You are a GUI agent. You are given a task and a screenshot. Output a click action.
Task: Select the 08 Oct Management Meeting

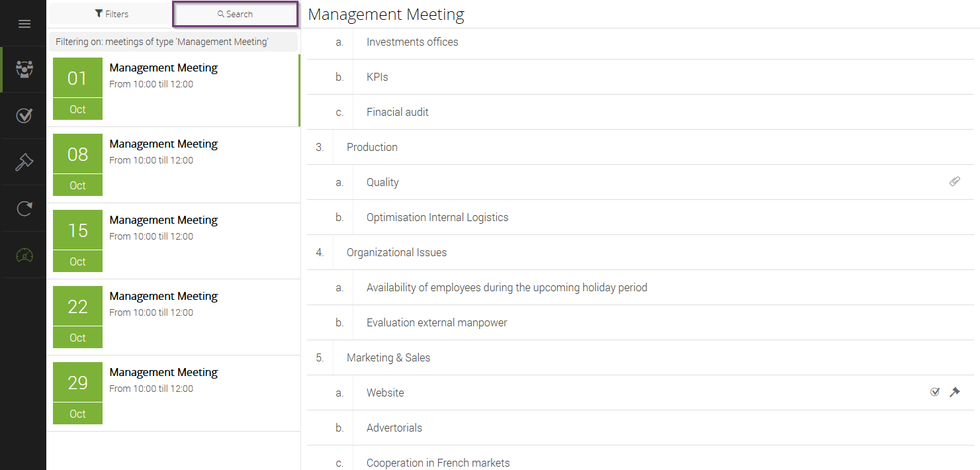(x=173, y=165)
